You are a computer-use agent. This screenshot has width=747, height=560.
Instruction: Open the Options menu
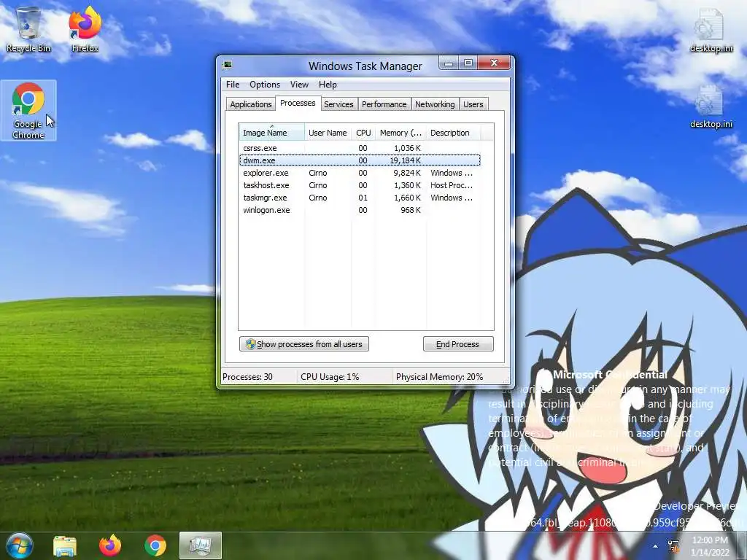point(265,85)
